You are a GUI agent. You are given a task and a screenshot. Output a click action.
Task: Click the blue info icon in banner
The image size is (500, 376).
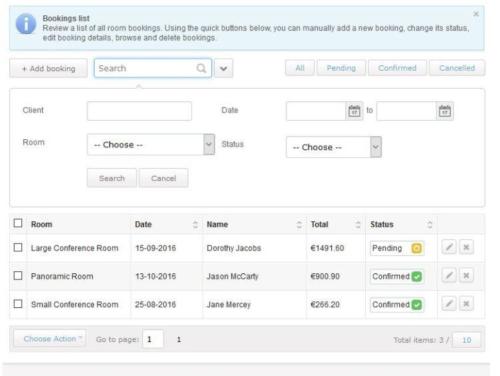(x=26, y=24)
